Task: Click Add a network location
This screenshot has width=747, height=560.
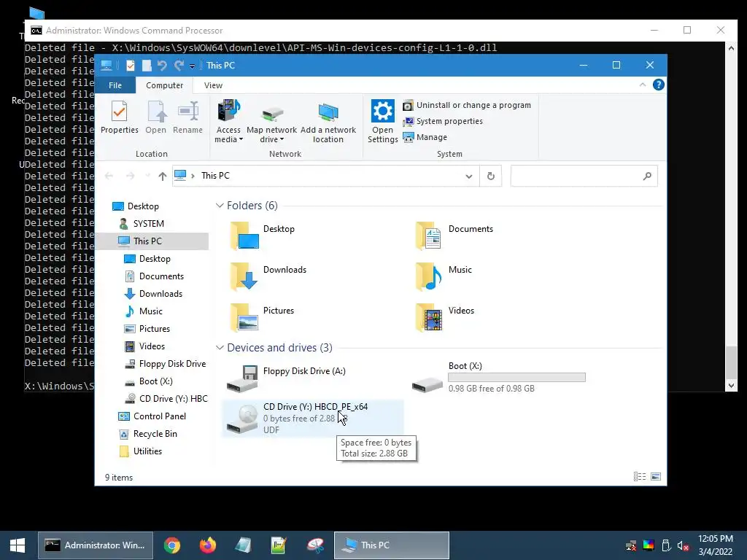Action: (x=328, y=122)
